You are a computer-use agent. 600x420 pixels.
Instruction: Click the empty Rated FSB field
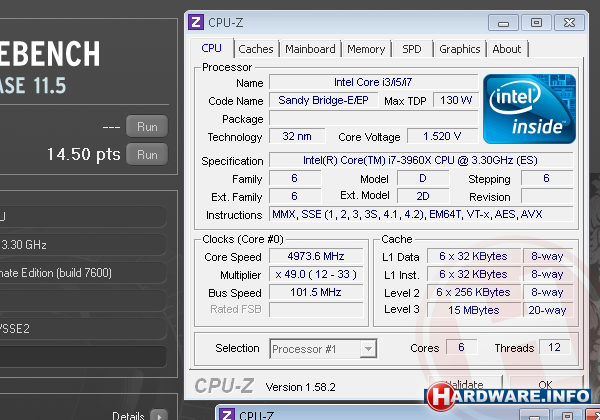click(x=316, y=309)
